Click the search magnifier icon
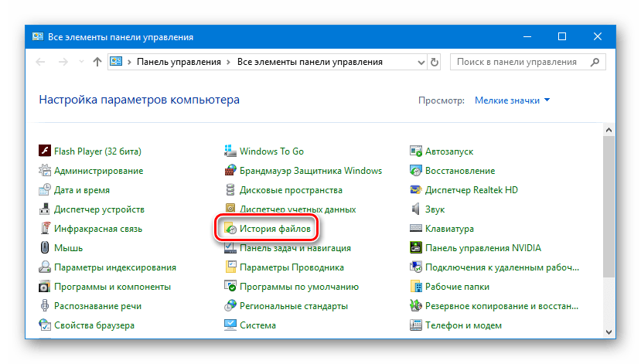The image size is (641, 364). click(x=595, y=62)
